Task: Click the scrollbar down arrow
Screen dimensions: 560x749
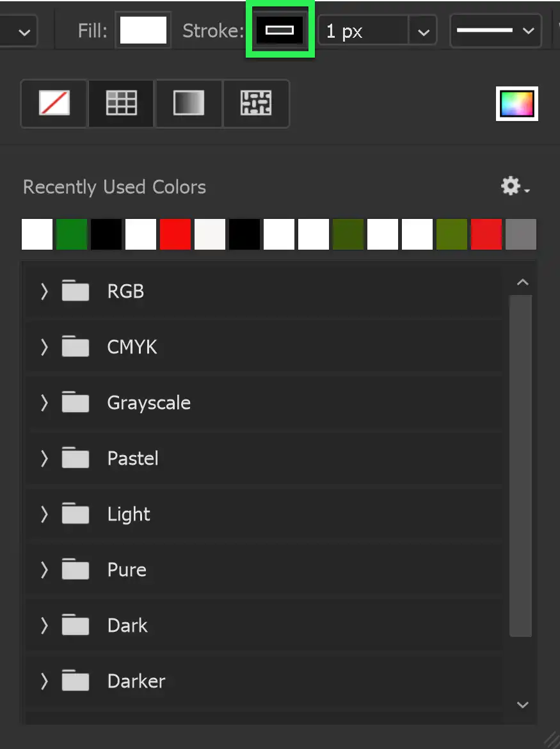Action: coord(522,704)
